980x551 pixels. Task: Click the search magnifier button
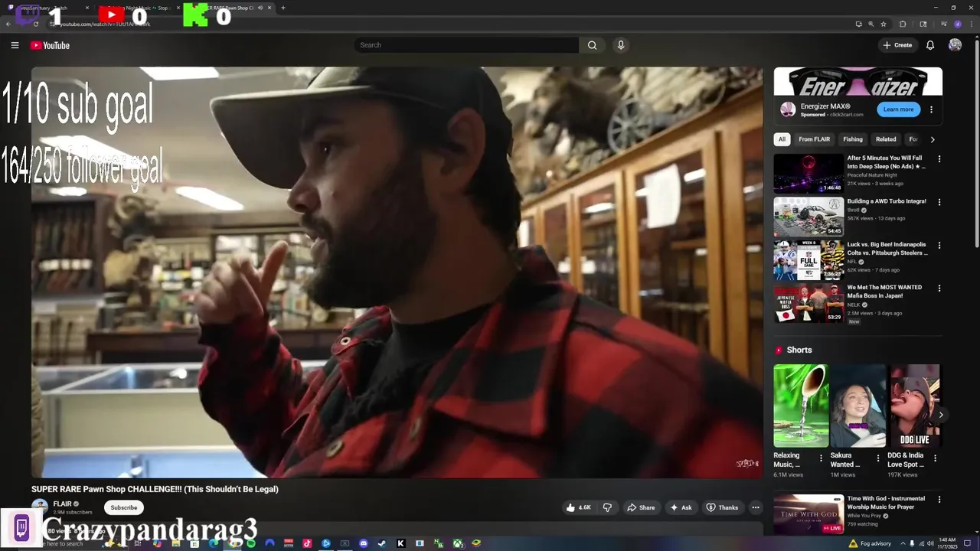click(x=592, y=45)
